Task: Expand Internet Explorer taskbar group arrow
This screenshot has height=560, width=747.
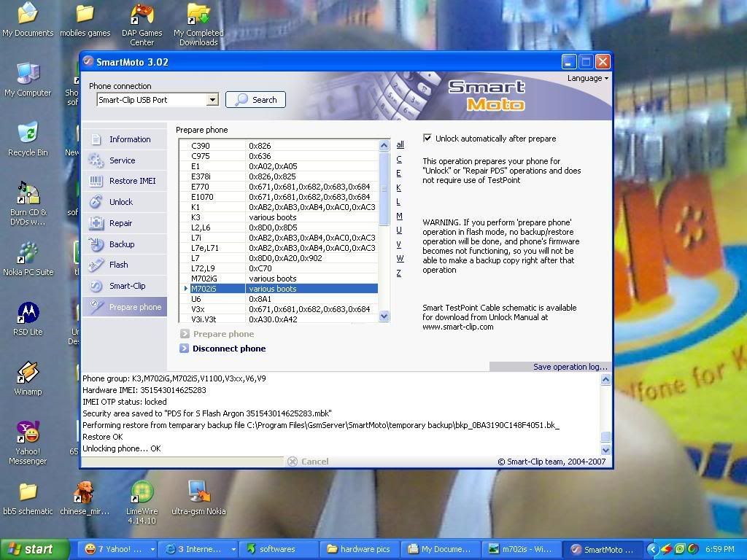Action: (x=233, y=549)
